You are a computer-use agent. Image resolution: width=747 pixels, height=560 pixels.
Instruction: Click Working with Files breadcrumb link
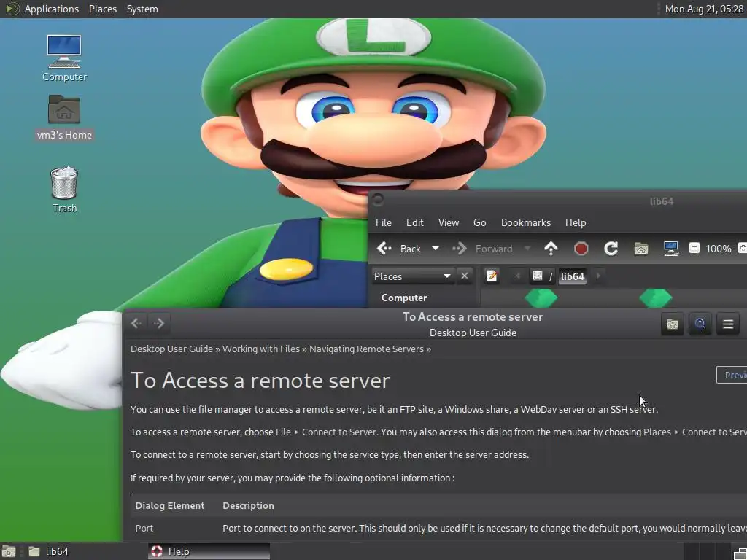(x=261, y=349)
